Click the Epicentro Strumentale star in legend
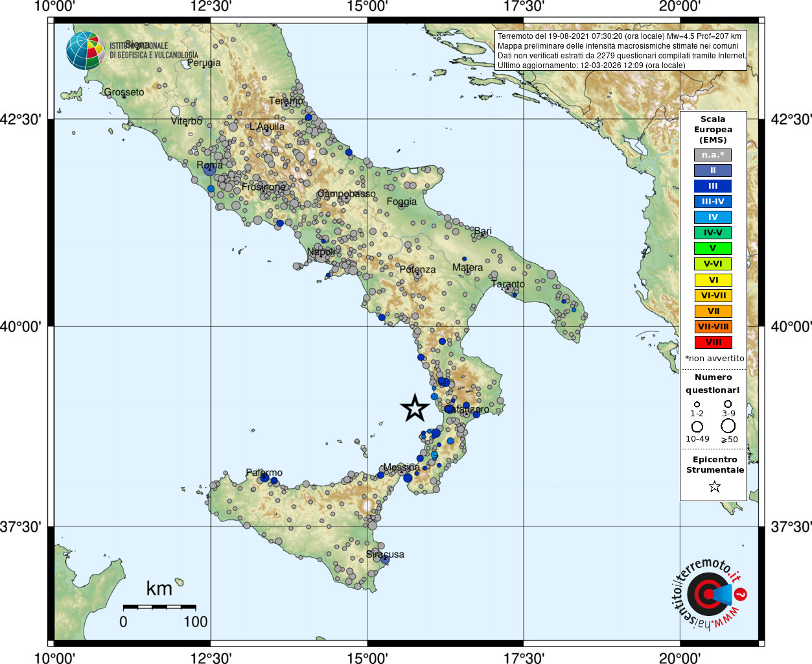The height and width of the screenshot is (664, 812). pyautogui.click(x=714, y=486)
